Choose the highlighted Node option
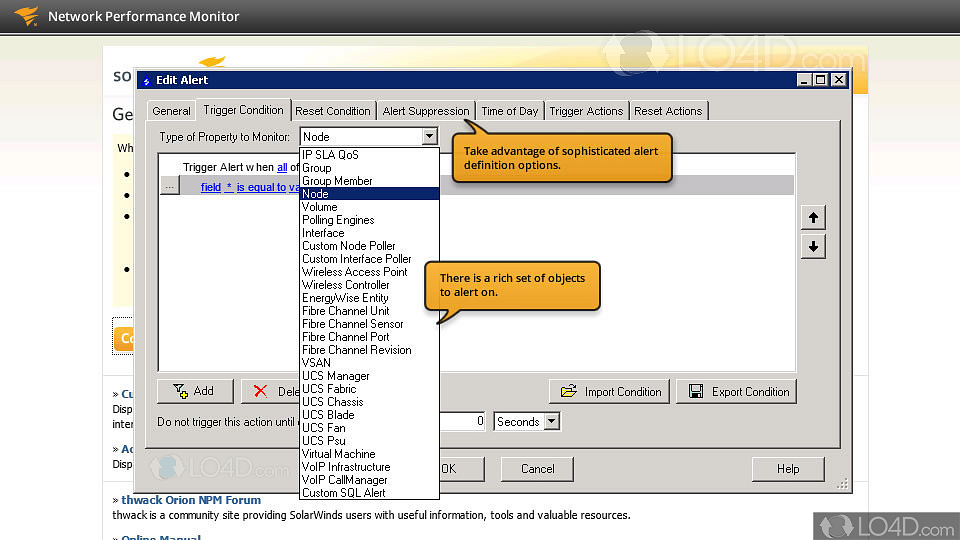Viewport: 960px width, 540px height. [369, 193]
